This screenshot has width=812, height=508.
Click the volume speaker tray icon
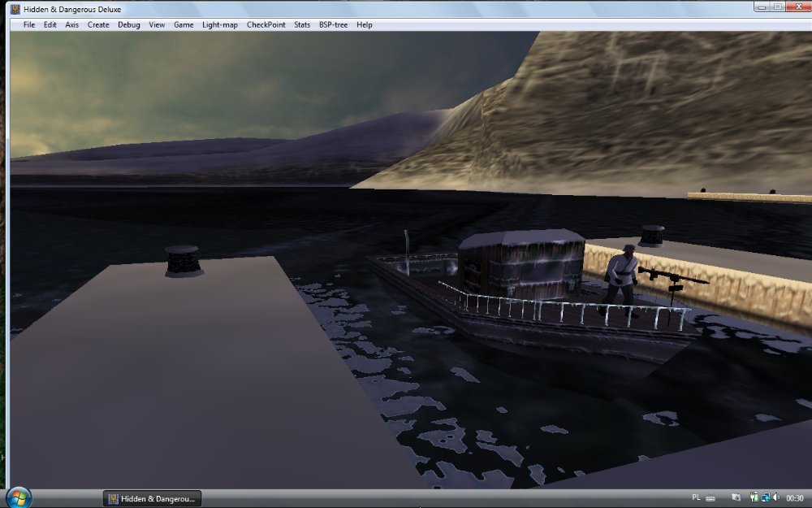pyautogui.click(x=776, y=497)
